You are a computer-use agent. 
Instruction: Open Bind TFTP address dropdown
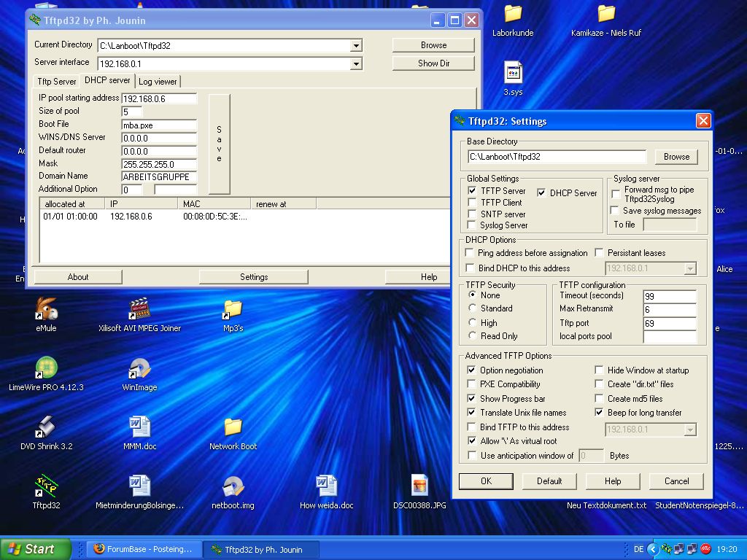pyautogui.click(x=690, y=429)
